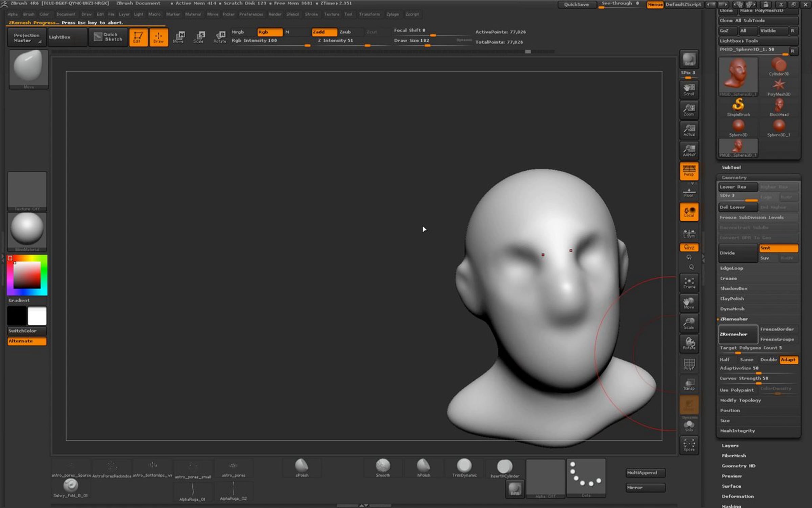The image size is (812, 508).
Task: Click the QuickSave button
Action: (576, 4)
